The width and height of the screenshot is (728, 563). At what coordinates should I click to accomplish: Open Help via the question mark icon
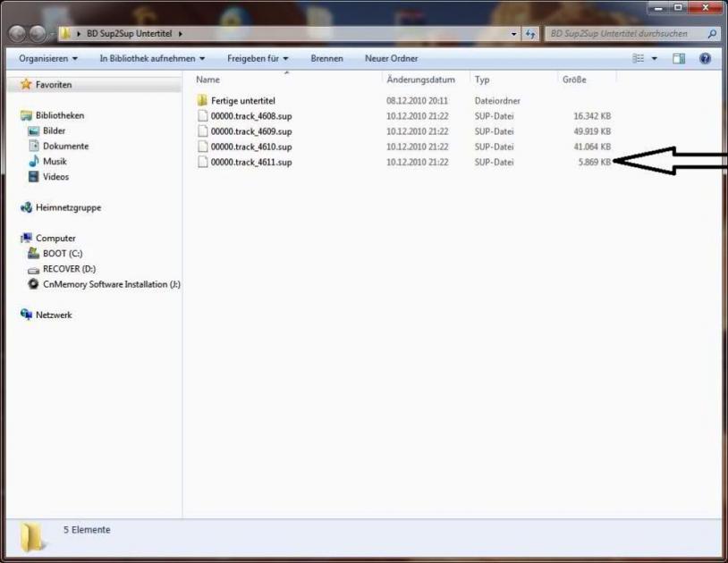tap(705, 58)
